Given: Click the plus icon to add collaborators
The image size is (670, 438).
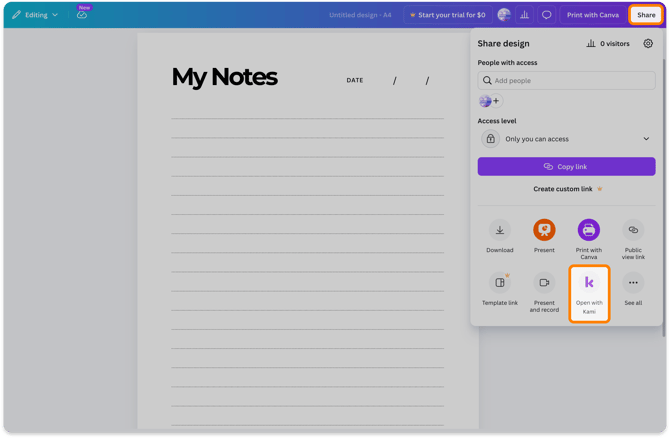Looking at the screenshot, I should click(497, 101).
